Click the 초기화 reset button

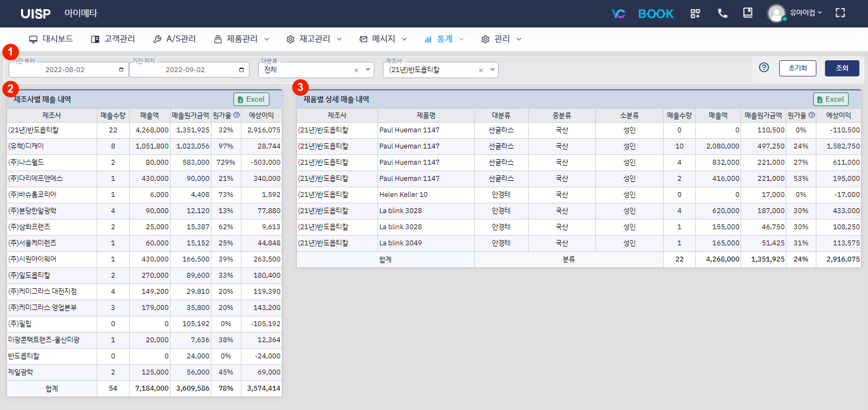[798, 68]
